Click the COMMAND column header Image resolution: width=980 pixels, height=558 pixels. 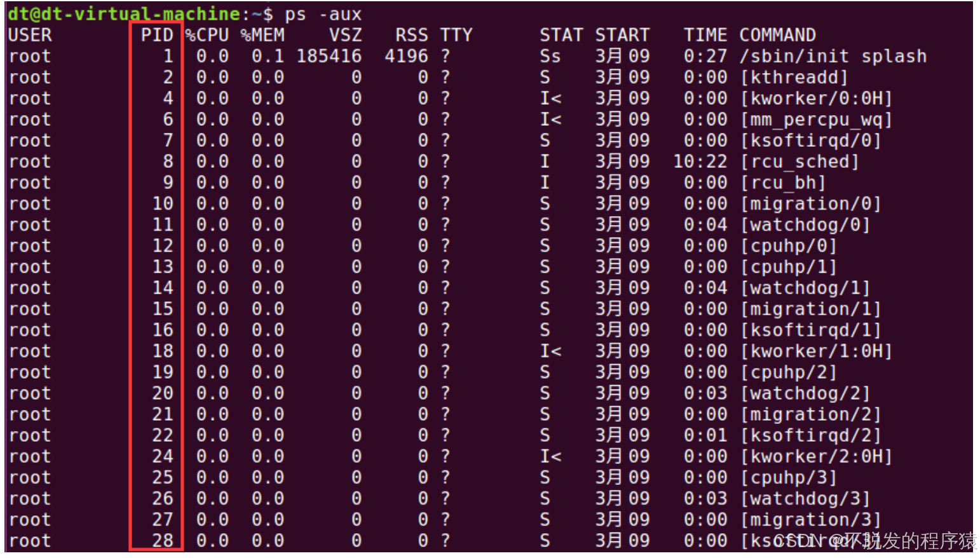pyautogui.click(x=777, y=35)
